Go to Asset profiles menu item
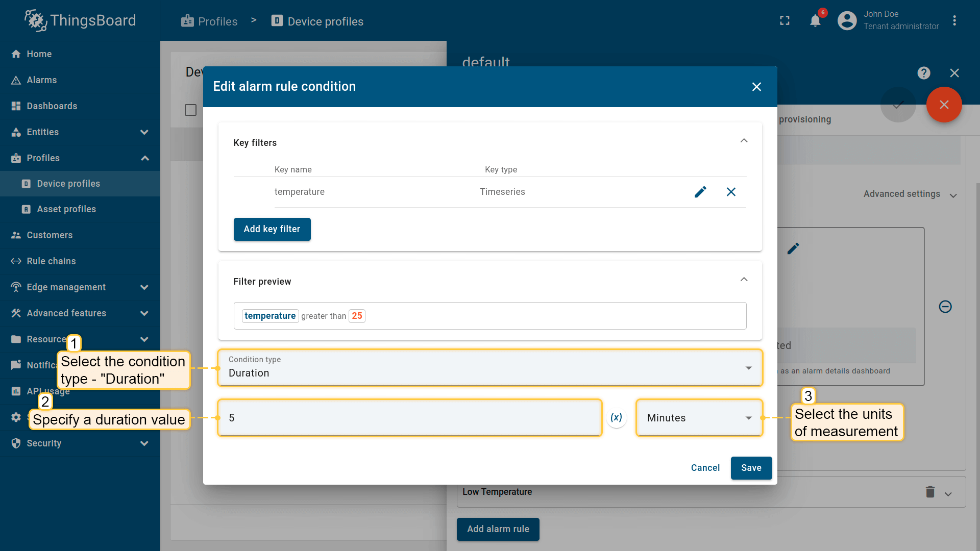The image size is (980, 551). pyautogui.click(x=66, y=209)
